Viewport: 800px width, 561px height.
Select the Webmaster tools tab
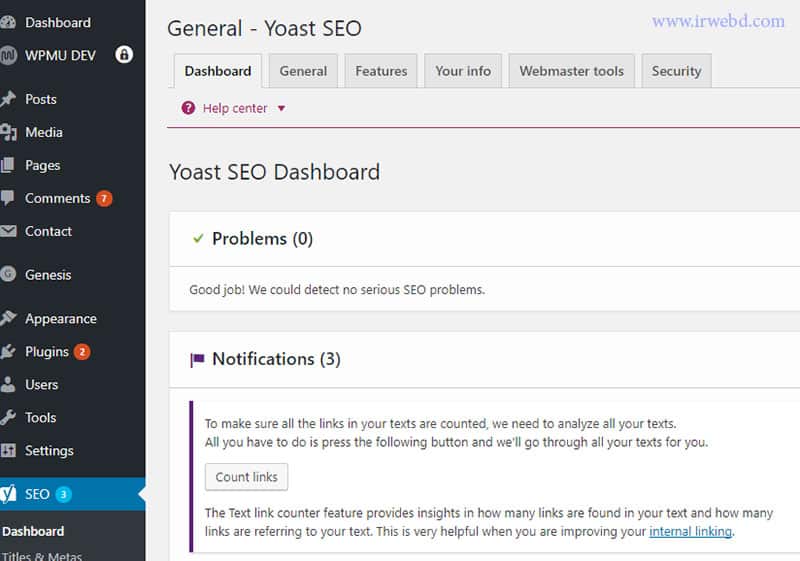[x=571, y=71]
